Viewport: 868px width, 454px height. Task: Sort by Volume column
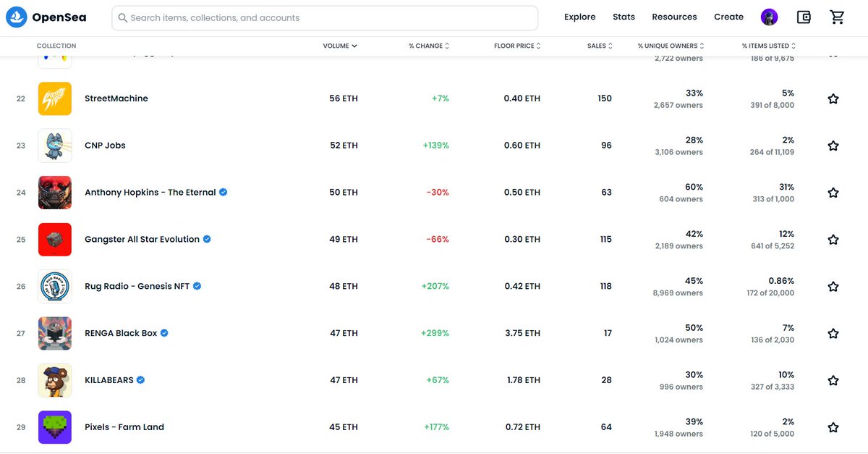[x=340, y=46]
